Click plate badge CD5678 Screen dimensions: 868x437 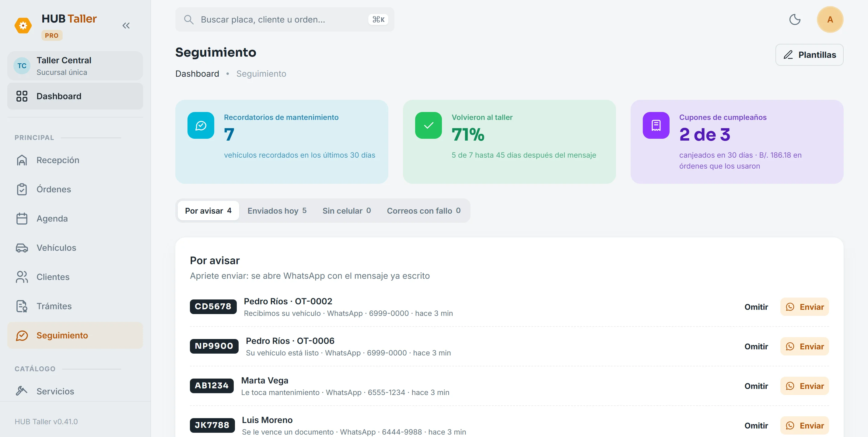213,307
